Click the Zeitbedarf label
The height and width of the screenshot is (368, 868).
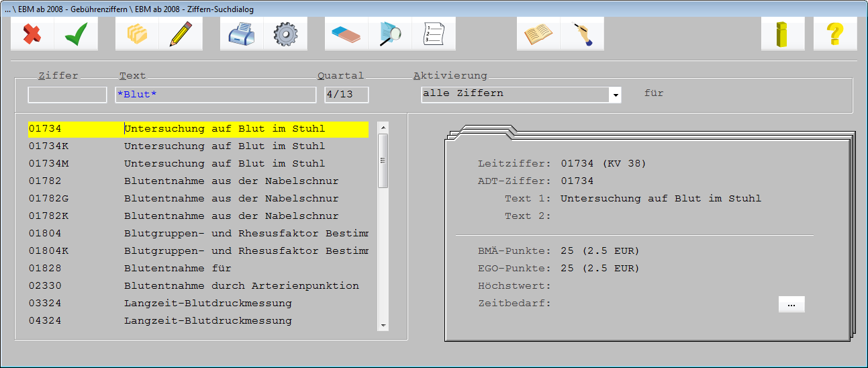click(514, 304)
